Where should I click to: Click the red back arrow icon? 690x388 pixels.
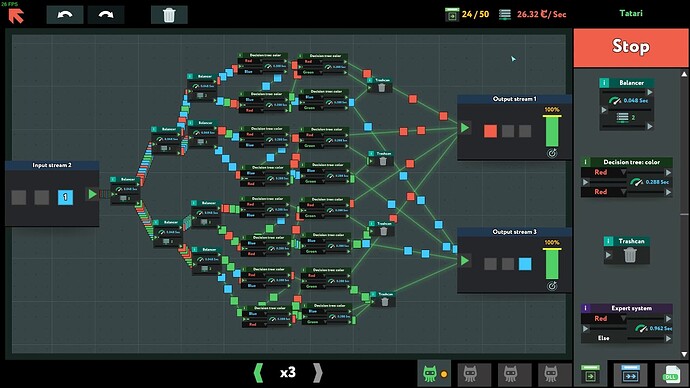pyautogui.click(x=16, y=16)
